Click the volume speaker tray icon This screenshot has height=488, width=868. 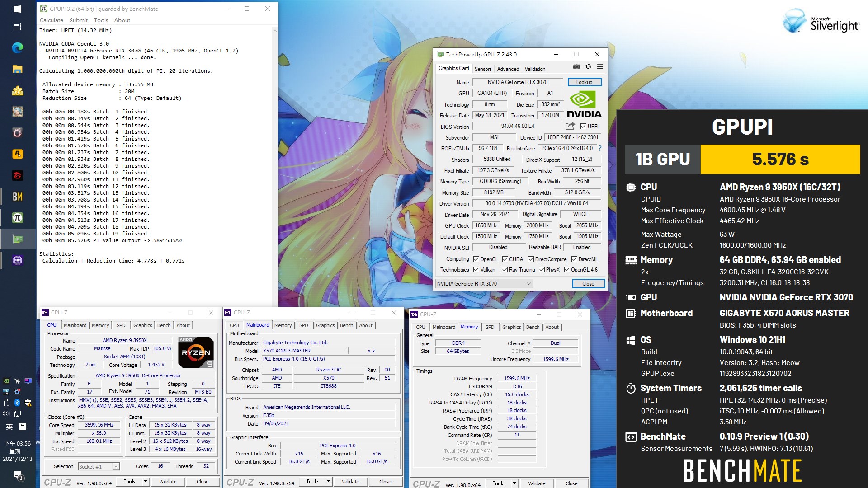coord(6,413)
